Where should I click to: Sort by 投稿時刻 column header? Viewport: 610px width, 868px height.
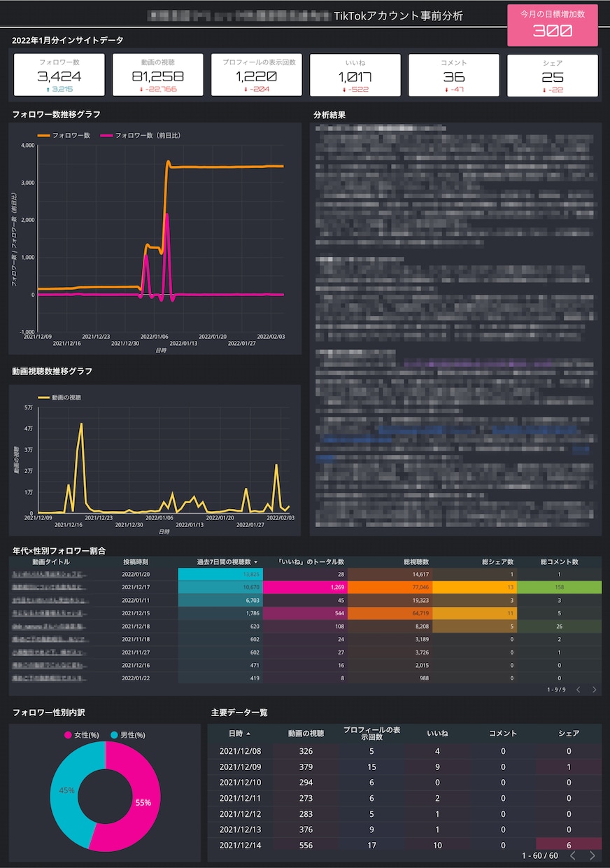click(x=136, y=561)
